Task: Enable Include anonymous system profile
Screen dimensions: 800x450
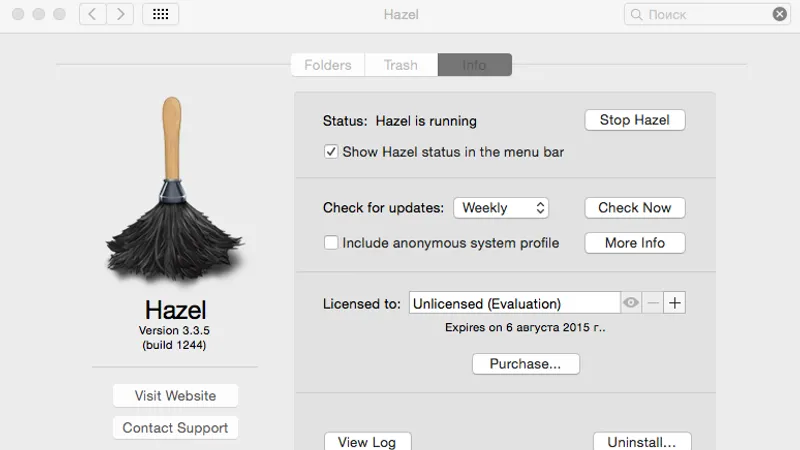Action: (x=331, y=242)
